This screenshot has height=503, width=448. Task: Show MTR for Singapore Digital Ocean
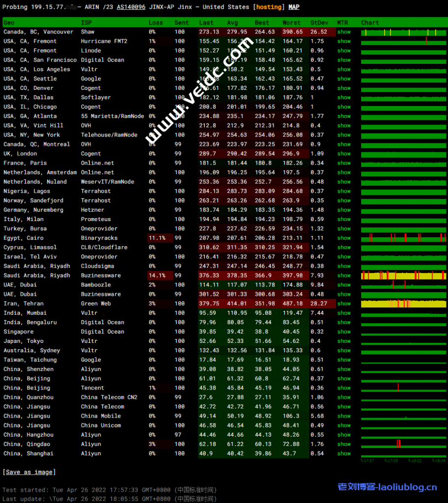click(x=344, y=332)
